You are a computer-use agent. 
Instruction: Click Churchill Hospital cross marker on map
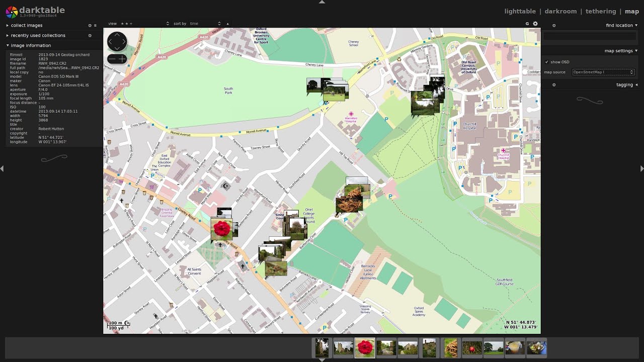[x=503, y=150]
